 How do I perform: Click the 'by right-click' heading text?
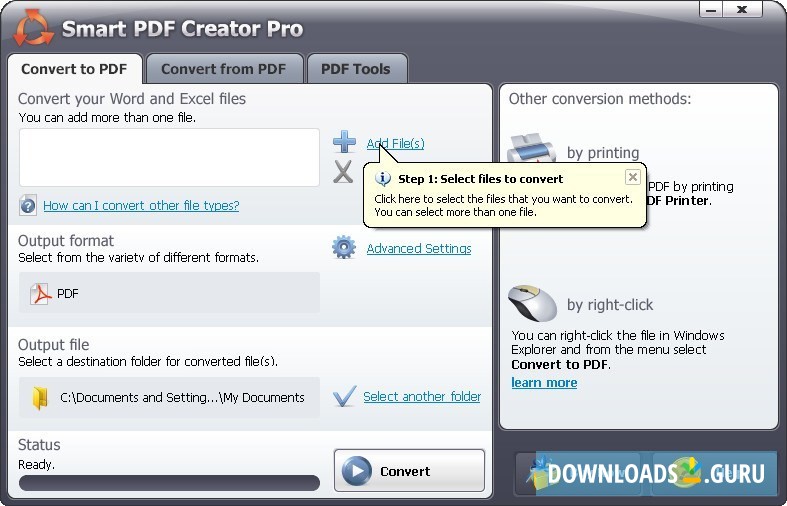click(610, 305)
